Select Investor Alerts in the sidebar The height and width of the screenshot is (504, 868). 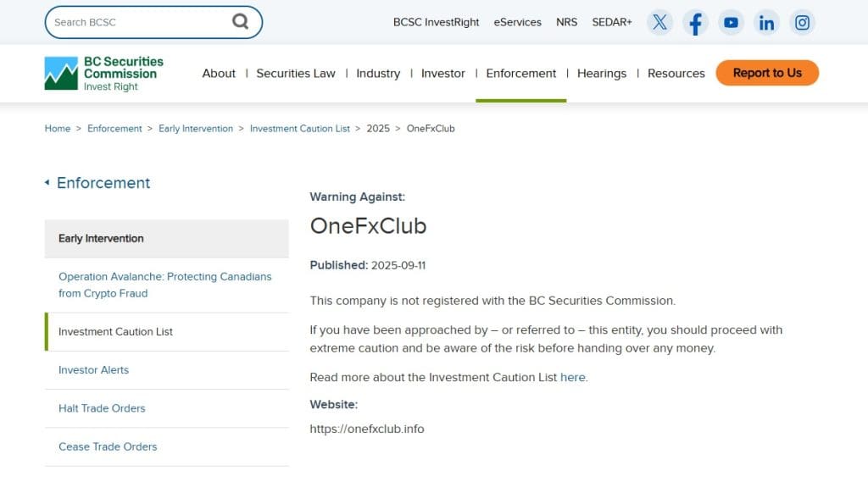tap(93, 370)
